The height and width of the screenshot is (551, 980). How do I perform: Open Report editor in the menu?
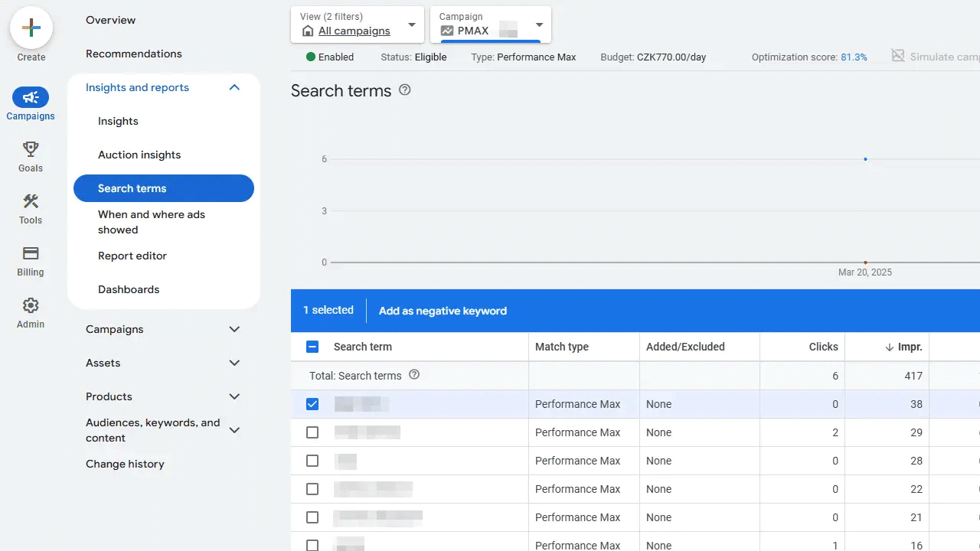click(132, 256)
